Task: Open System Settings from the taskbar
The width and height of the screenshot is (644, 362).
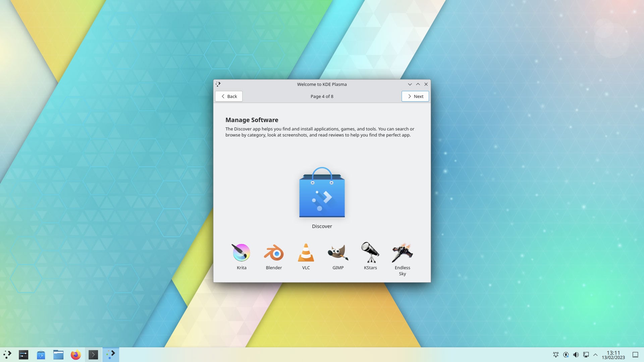Action: point(23,355)
